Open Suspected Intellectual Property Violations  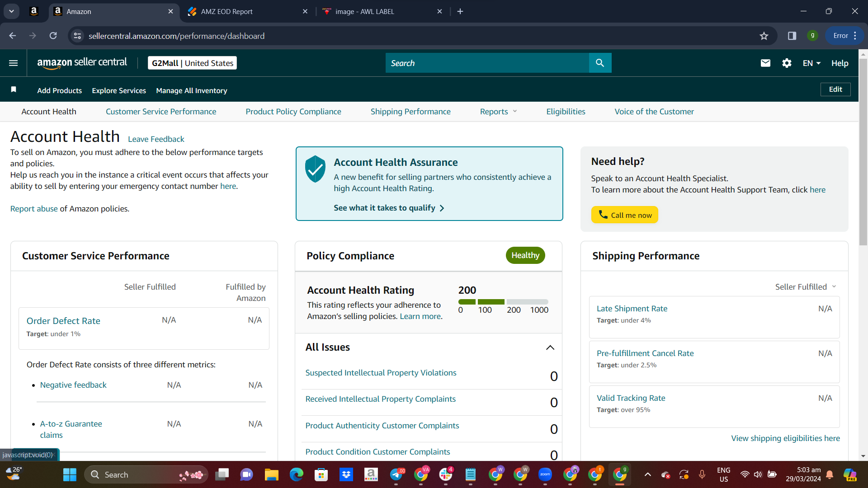381,373
